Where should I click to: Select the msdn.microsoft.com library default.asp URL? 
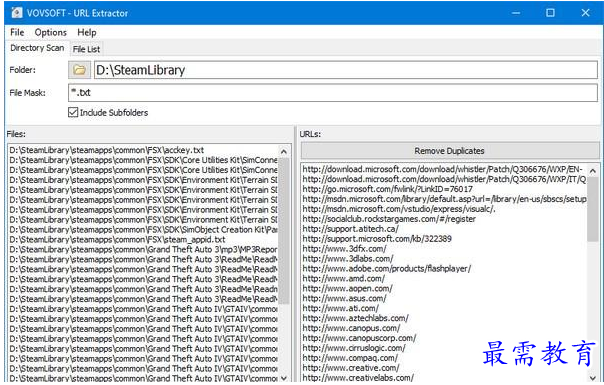tap(444, 199)
